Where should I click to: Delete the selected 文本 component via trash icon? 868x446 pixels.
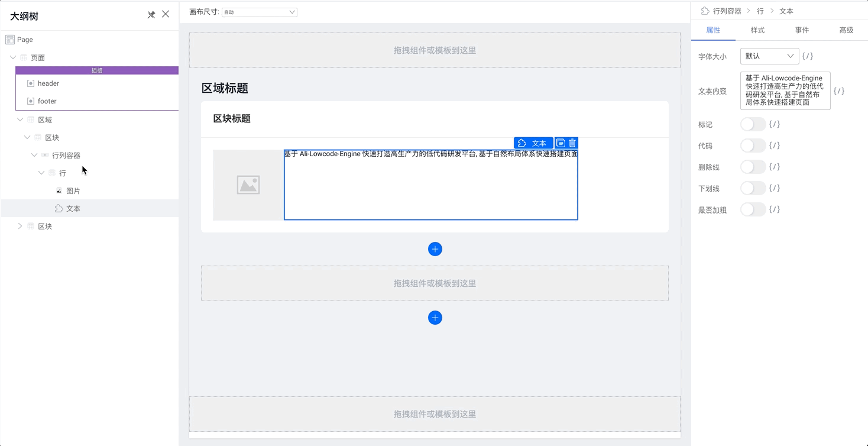tap(572, 143)
